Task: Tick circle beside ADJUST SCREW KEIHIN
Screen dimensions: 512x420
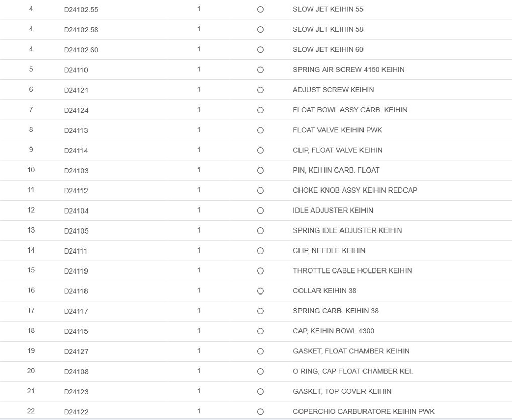Action: 260,90
